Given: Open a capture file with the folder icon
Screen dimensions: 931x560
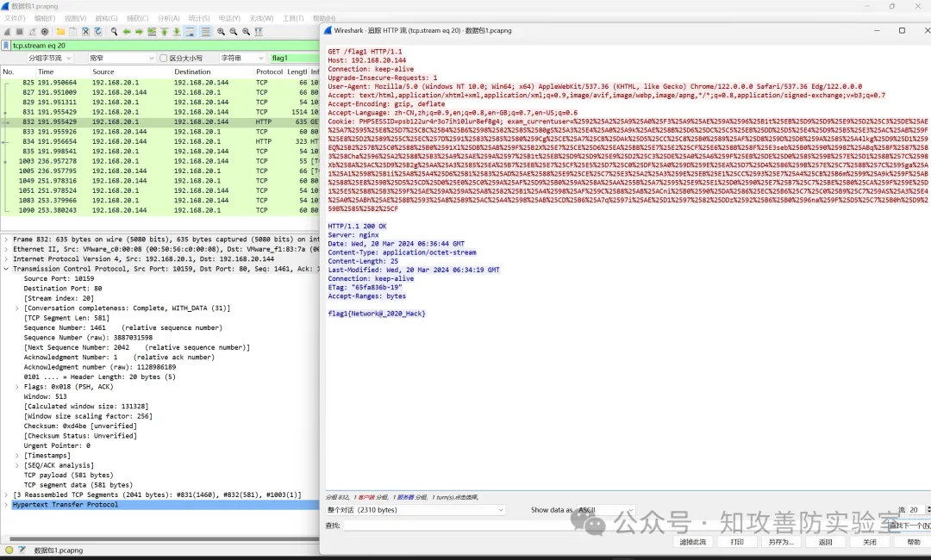Looking at the screenshot, I should (x=60, y=31).
